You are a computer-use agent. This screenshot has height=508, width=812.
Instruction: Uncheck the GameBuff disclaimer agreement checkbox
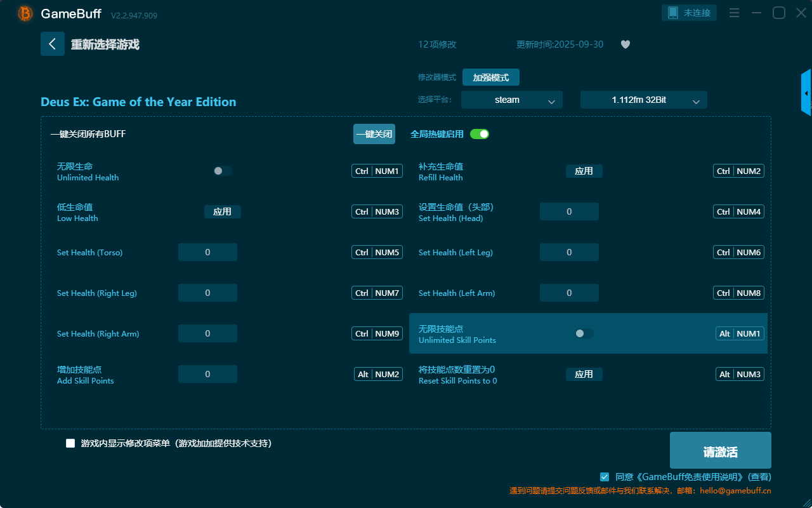605,476
